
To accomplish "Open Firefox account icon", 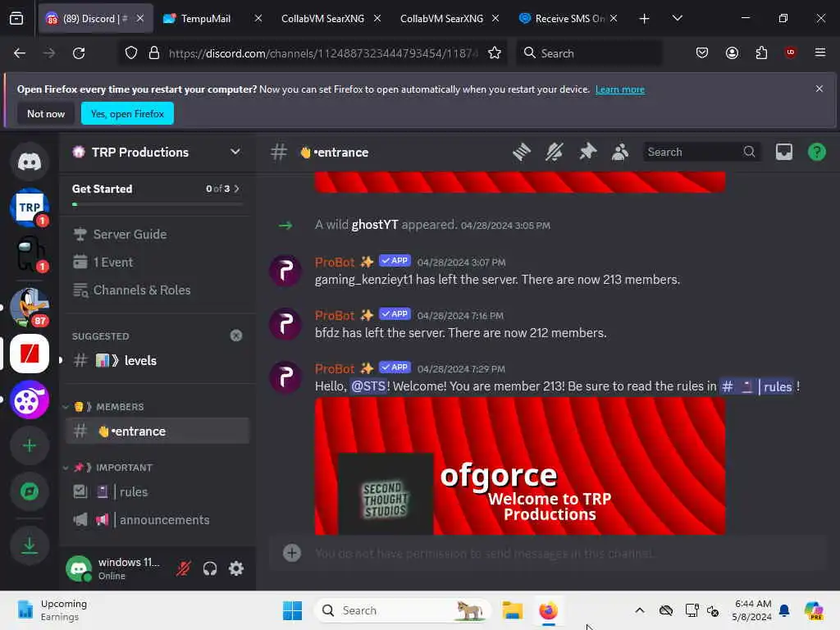I will click(732, 53).
